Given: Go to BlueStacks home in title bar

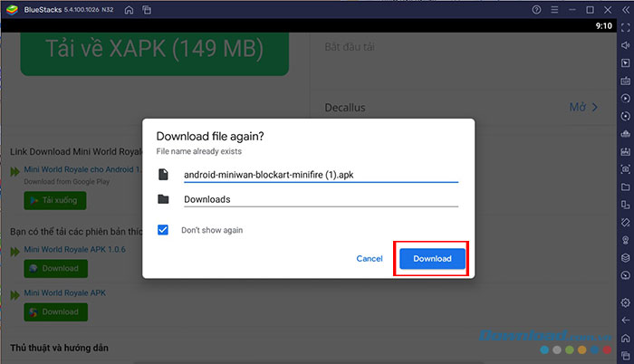Looking at the screenshot, I should 129,10.
